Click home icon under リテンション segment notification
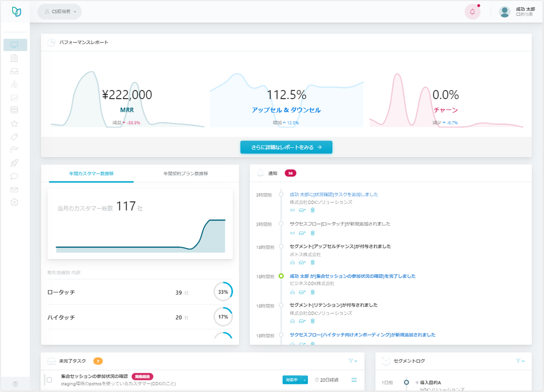544x392 pixels. pos(292,321)
